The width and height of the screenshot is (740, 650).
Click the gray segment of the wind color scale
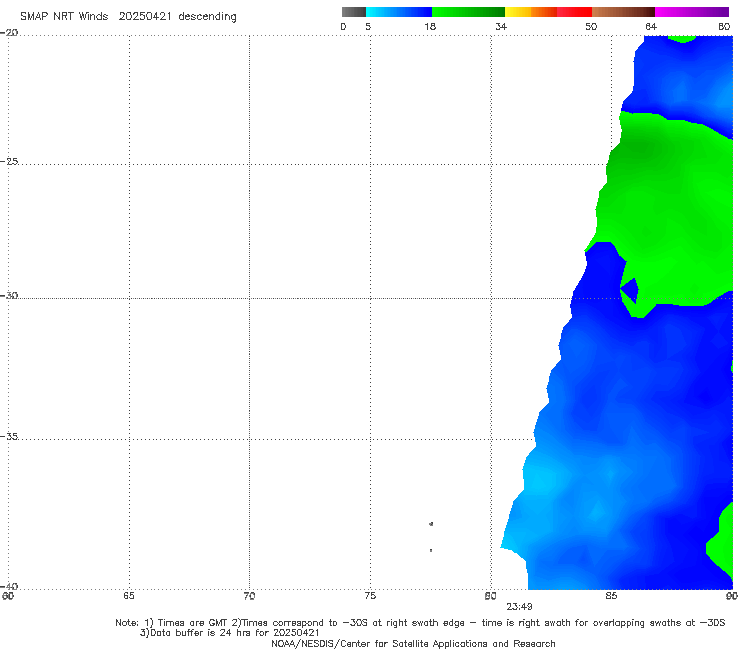coord(354,12)
